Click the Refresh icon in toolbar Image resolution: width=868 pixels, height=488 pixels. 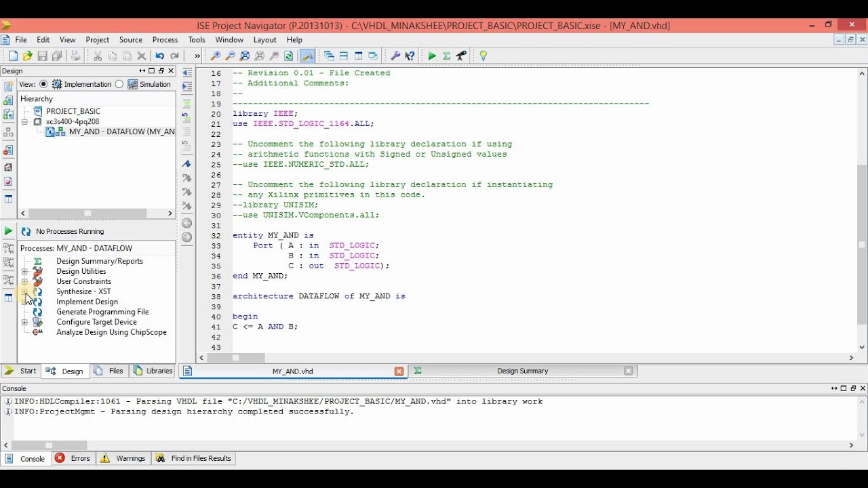click(x=289, y=56)
